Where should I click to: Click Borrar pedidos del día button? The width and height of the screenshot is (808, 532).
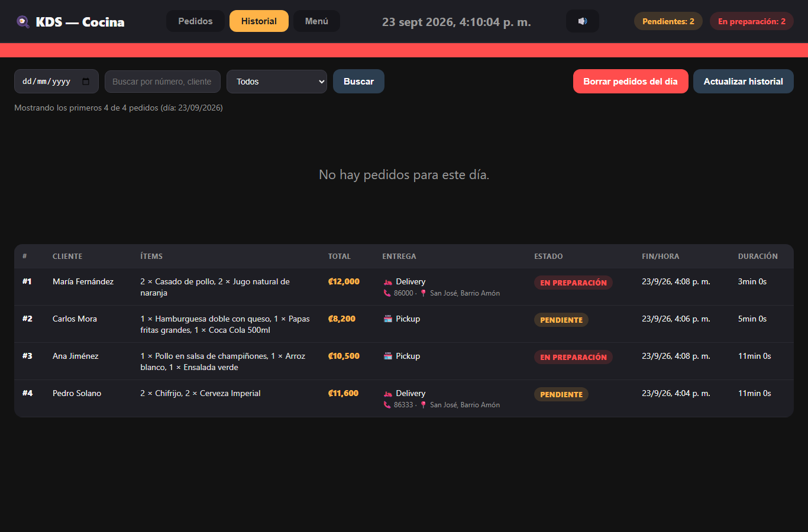pyautogui.click(x=631, y=82)
